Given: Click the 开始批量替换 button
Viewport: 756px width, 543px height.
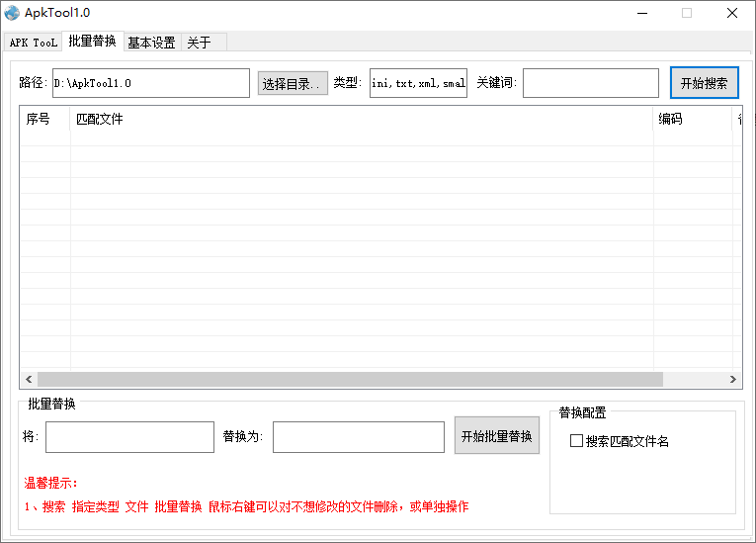Looking at the screenshot, I should click(497, 436).
